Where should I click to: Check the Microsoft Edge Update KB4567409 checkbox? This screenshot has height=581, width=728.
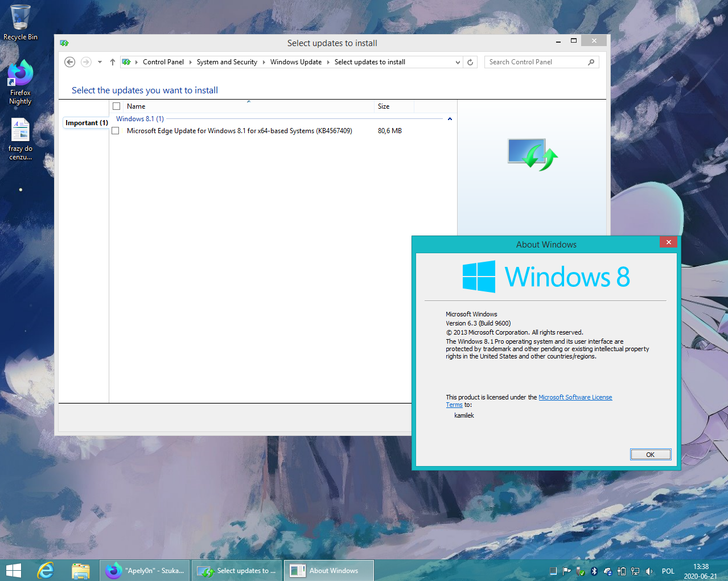point(116,131)
